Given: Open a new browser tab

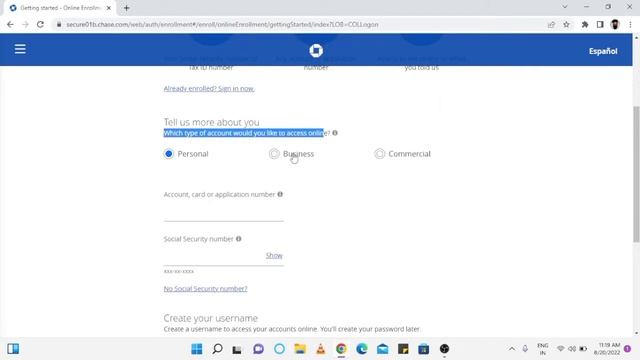Looking at the screenshot, I should [x=127, y=8].
